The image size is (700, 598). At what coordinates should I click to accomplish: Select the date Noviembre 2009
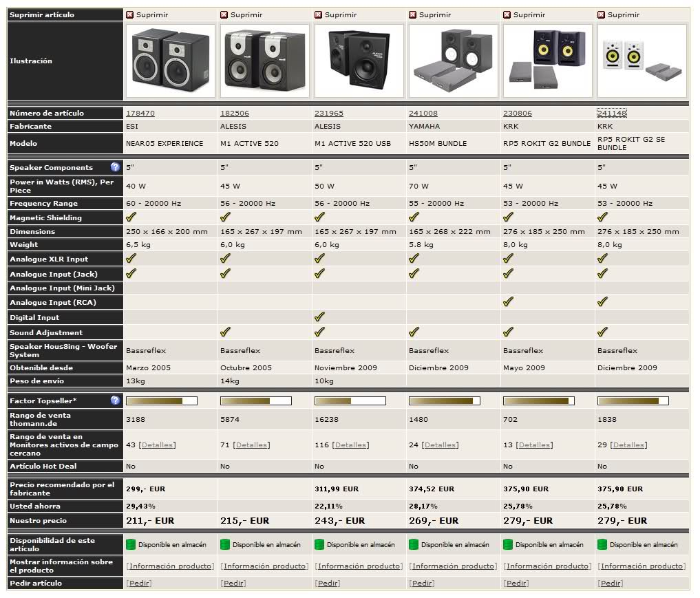click(x=346, y=367)
